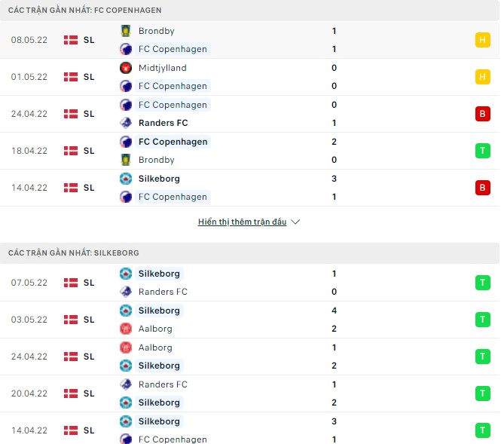
Task: Click the green T badge for 07.05.22
Action: pos(482,283)
